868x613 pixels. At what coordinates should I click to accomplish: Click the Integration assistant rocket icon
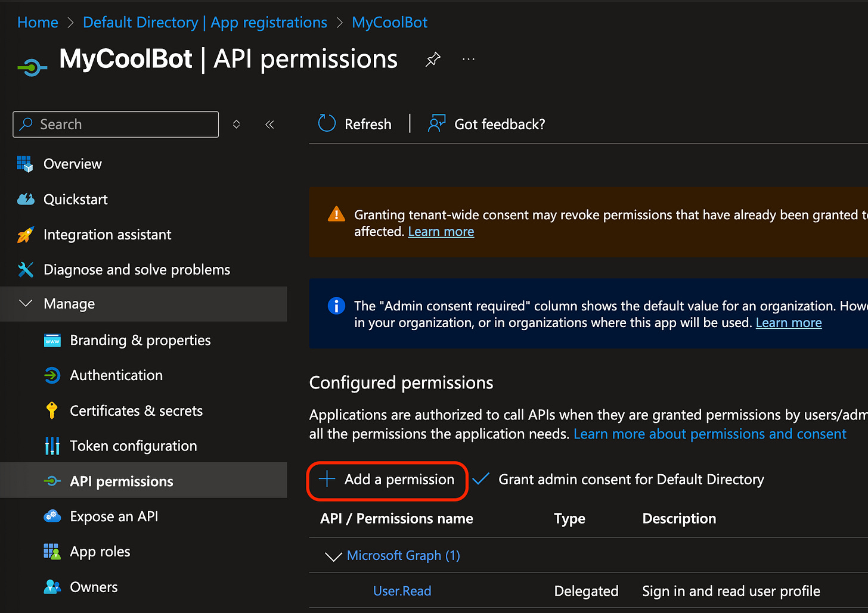[x=25, y=235]
